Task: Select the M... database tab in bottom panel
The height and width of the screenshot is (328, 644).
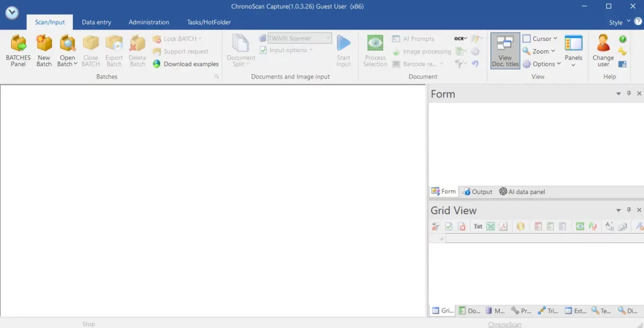Action: 496,311
